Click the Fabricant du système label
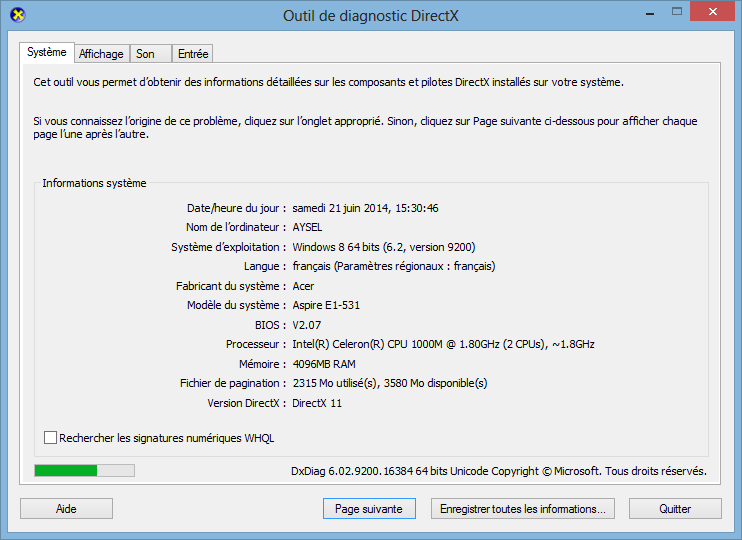This screenshot has height=540, width=742. [231, 286]
